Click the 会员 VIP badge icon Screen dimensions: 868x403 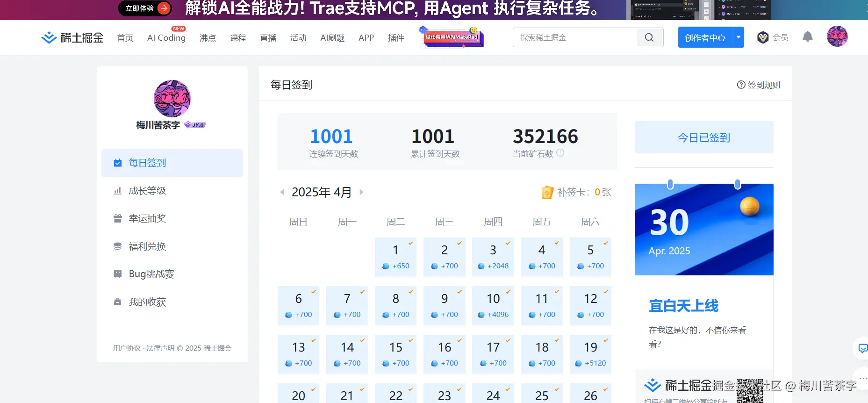pyautogui.click(x=763, y=37)
